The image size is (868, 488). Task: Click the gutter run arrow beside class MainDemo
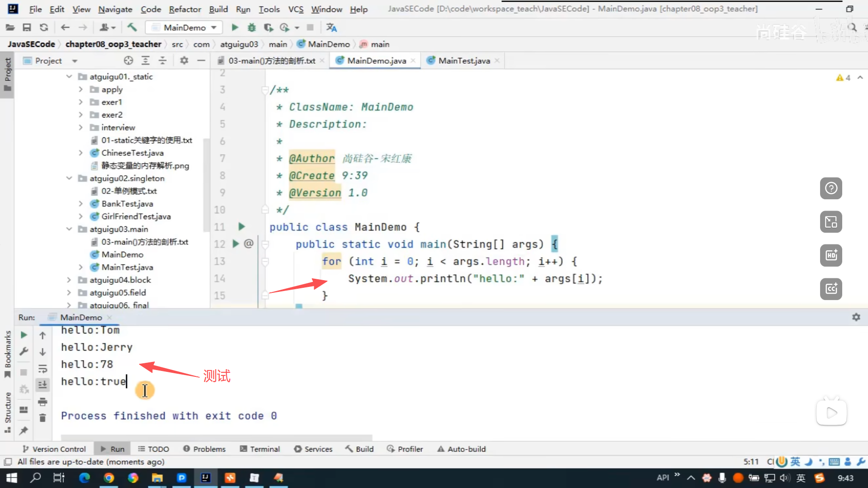pos(241,226)
